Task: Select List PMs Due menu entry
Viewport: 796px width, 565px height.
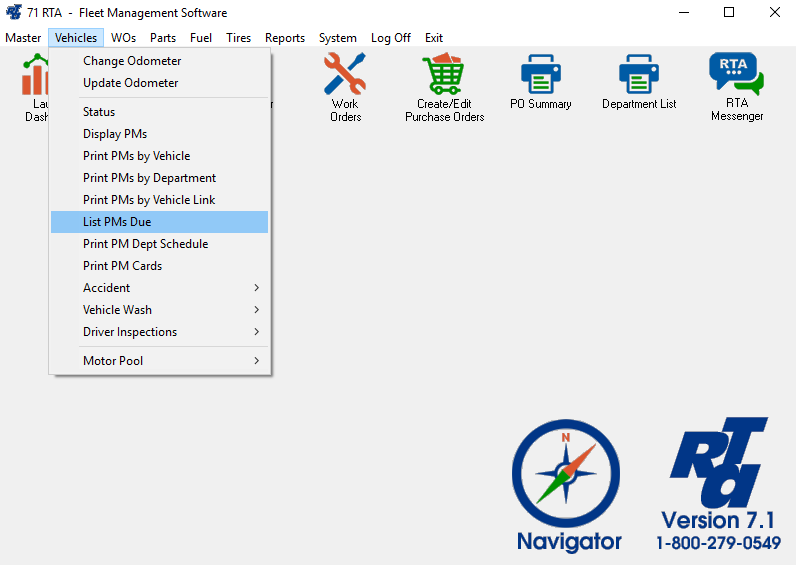Action: [160, 222]
